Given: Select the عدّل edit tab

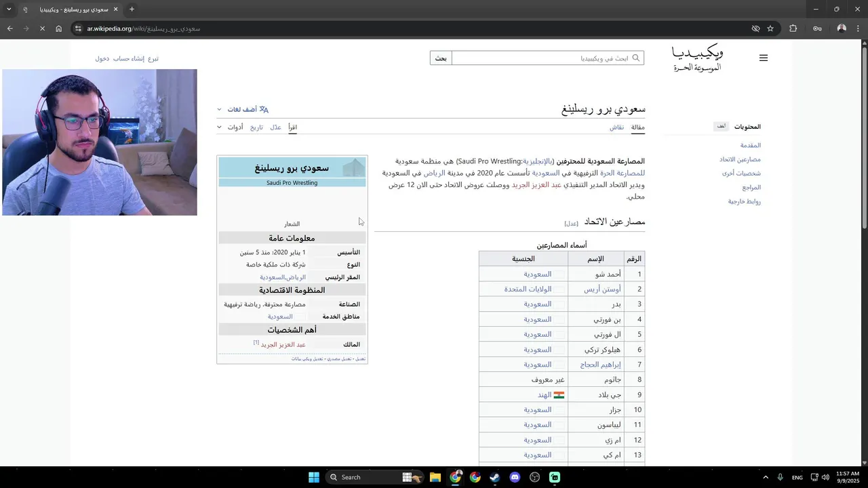Looking at the screenshot, I should coord(275,127).
